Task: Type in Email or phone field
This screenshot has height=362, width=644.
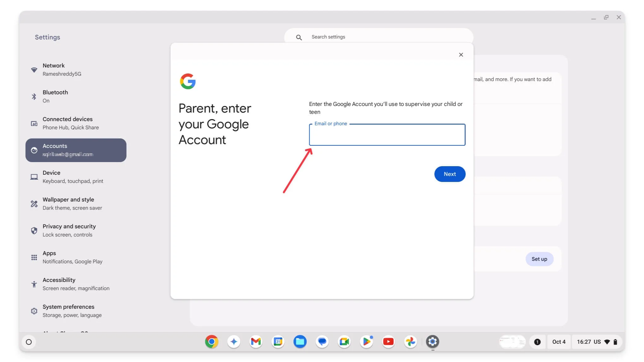Action: [387, 135]
